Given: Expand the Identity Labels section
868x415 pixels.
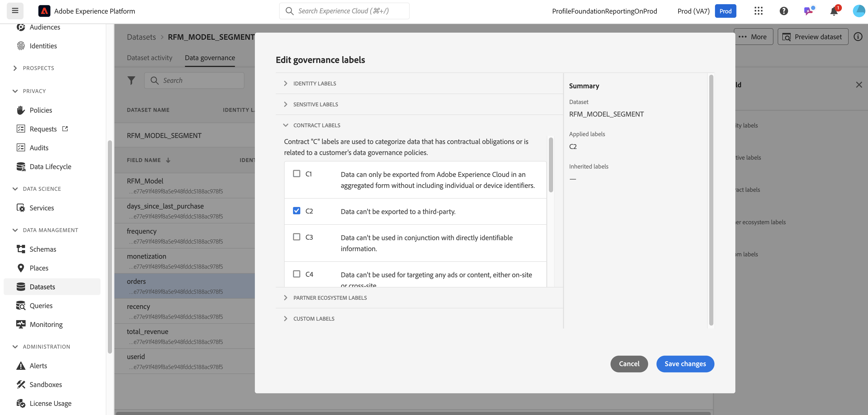Looking at the screenshot, I should tap(314, 83).
